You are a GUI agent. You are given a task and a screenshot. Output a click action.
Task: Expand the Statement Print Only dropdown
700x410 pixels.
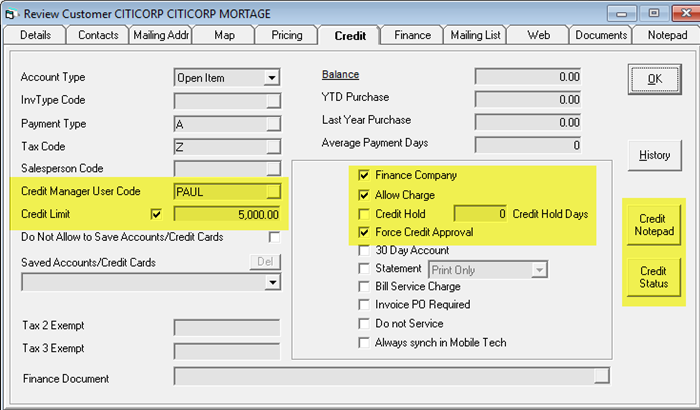tap(539, 270)
